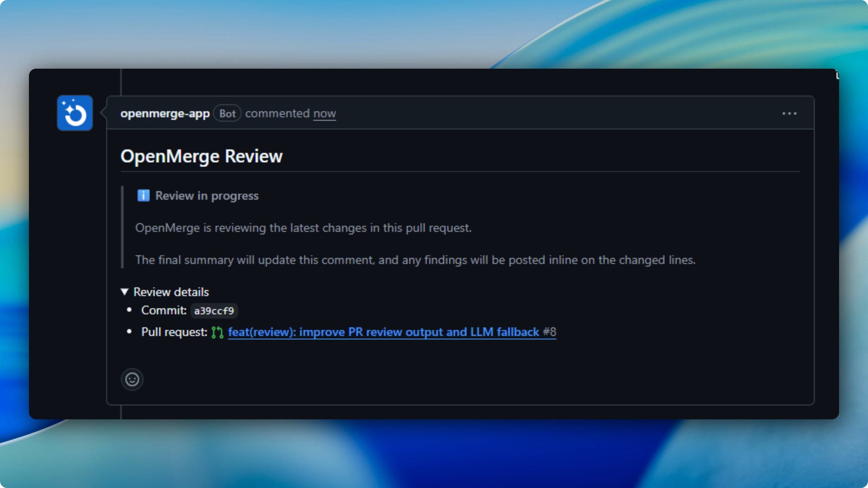The width and height of the screenshot is (868, 488).
Task: Click the 'Commit:' label
Action: (x=164, y=310)
